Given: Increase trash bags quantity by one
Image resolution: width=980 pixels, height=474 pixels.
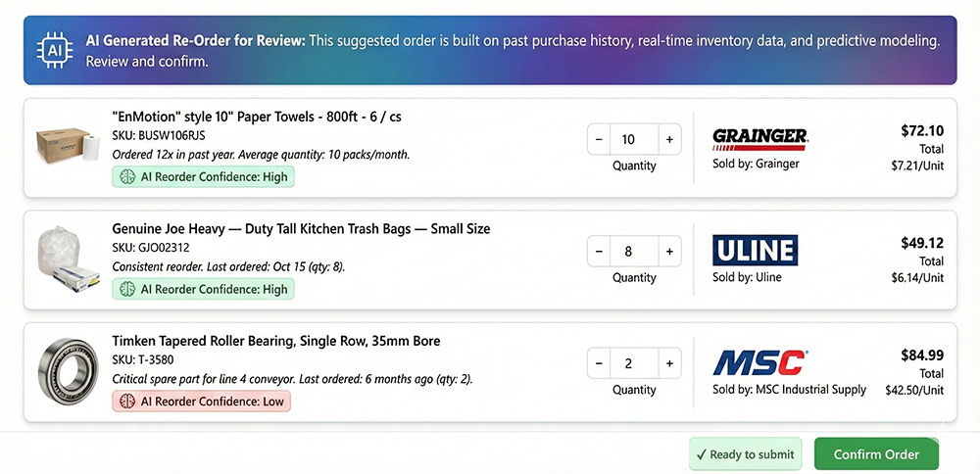Looking at the screenshot, I should tap(669, 252).
